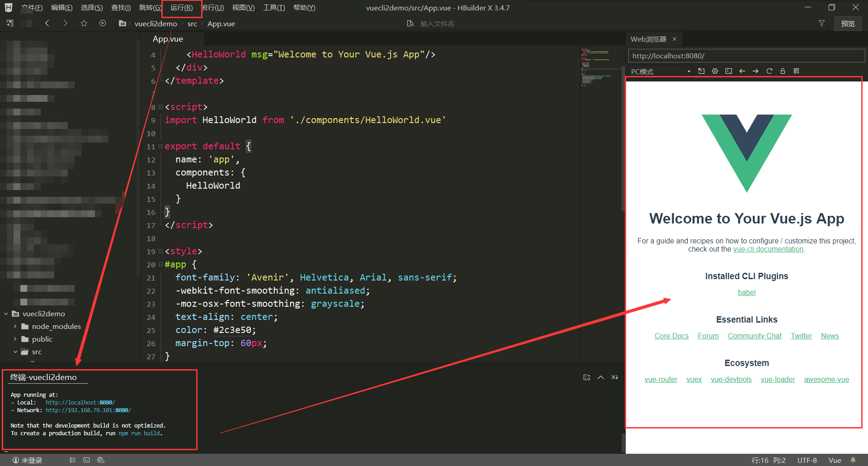868x466 pixels.
Task: Click the file search icon
Action: tap(410, 24)
